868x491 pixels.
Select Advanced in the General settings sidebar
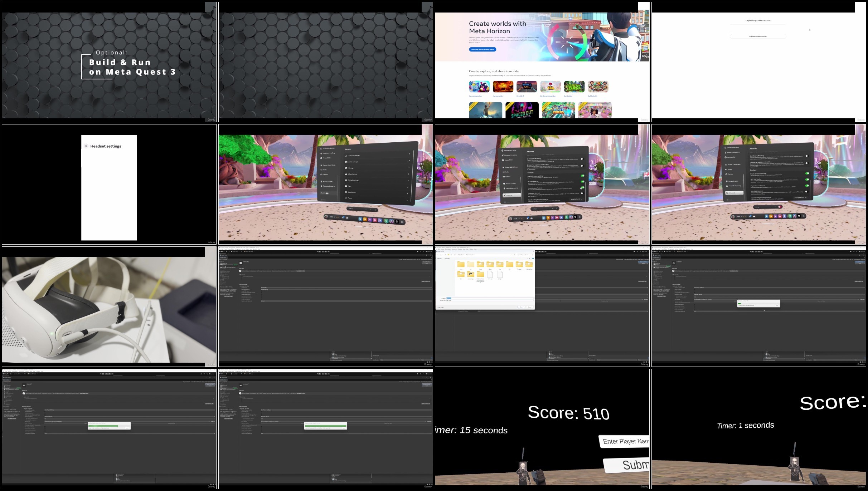tap(326, 193)
